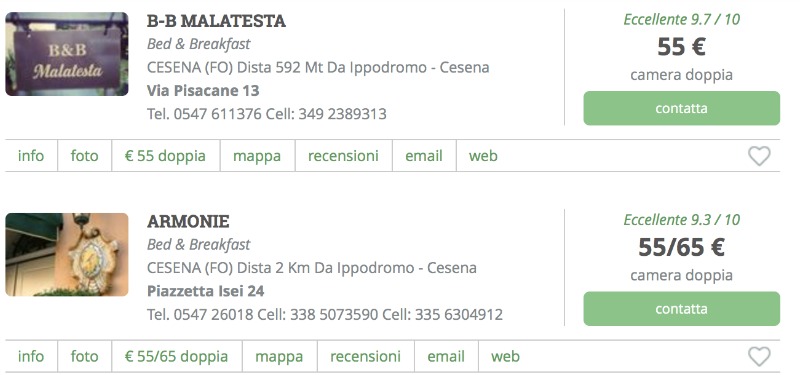This screenshot has width=800, height=375.
Task: Open email tab for B-B Malatesta
Action: pos(424,156)
